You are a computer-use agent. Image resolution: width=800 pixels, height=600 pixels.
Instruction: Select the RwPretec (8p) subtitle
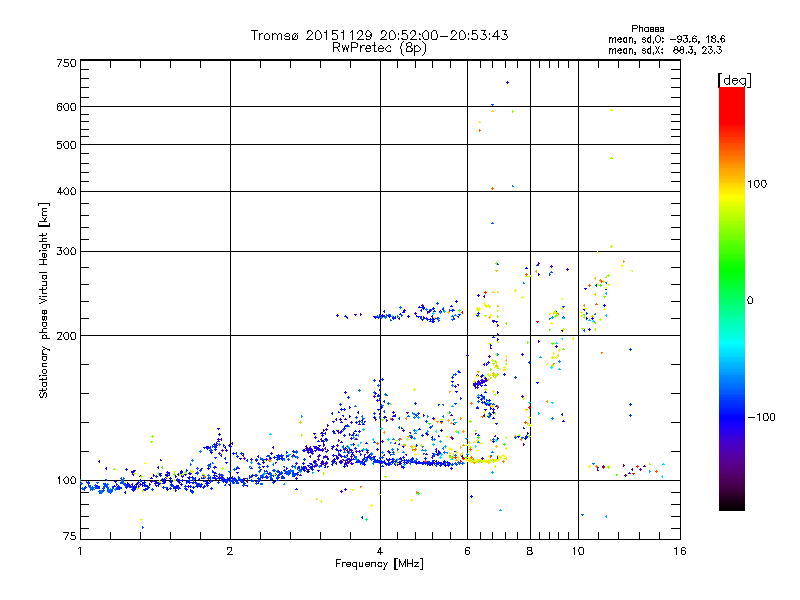click(x=379, y=48)
